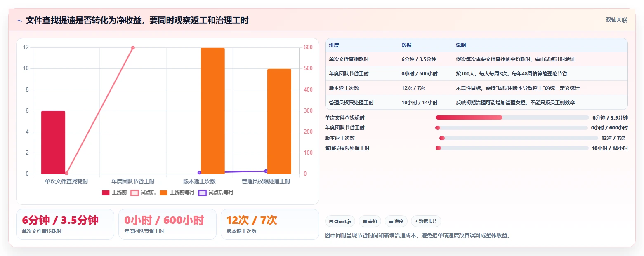The image size is (644, 256).
Task: Click the red bar for 单次文件查找耗时
Action: click(x=53, y=143)
